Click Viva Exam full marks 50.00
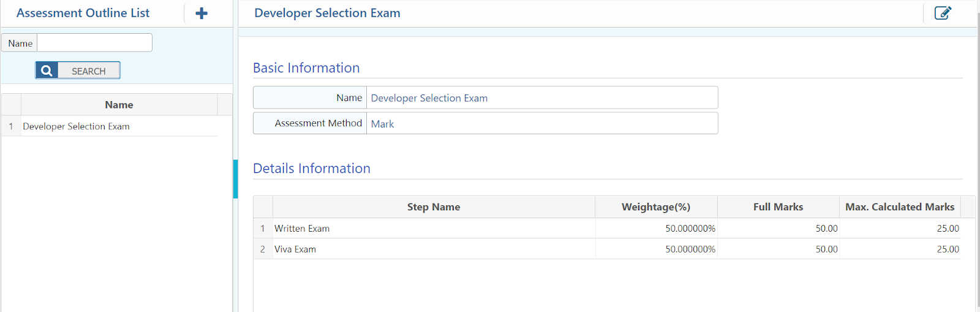 pyautogui.click(x=826, y=249)
